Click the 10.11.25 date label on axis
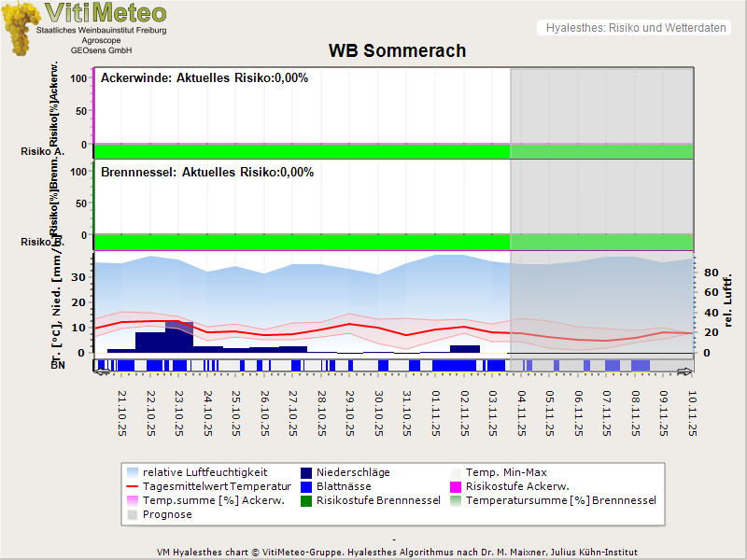747x560 pixels. [x=693, y=413]
